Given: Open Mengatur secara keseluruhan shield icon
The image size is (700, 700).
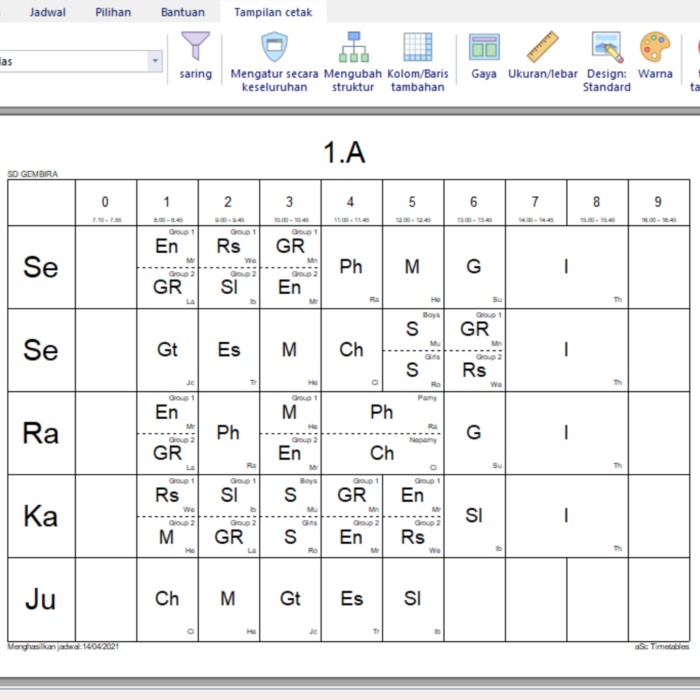Looking at the screenshot, I should point(274,47).
